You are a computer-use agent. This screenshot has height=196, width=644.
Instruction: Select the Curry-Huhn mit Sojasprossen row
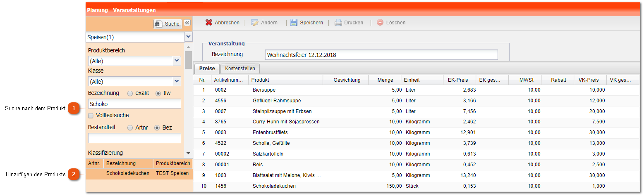click(x=417, y=122)
